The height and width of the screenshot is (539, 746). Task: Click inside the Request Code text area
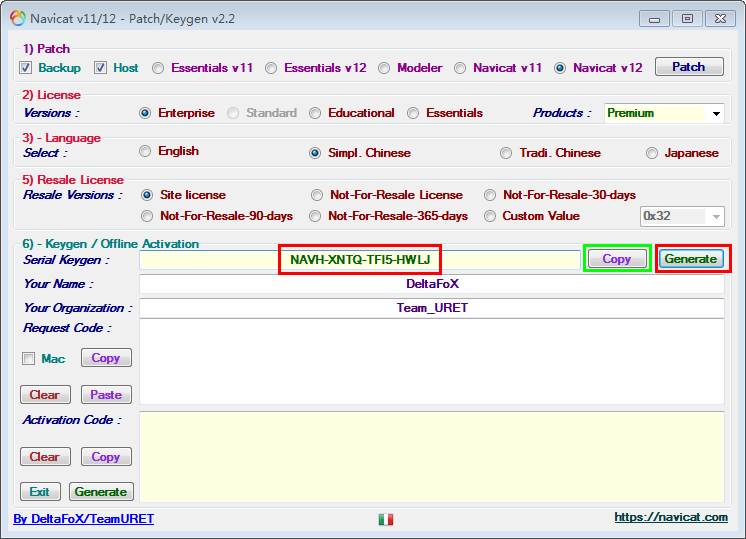tap(432, 362)
